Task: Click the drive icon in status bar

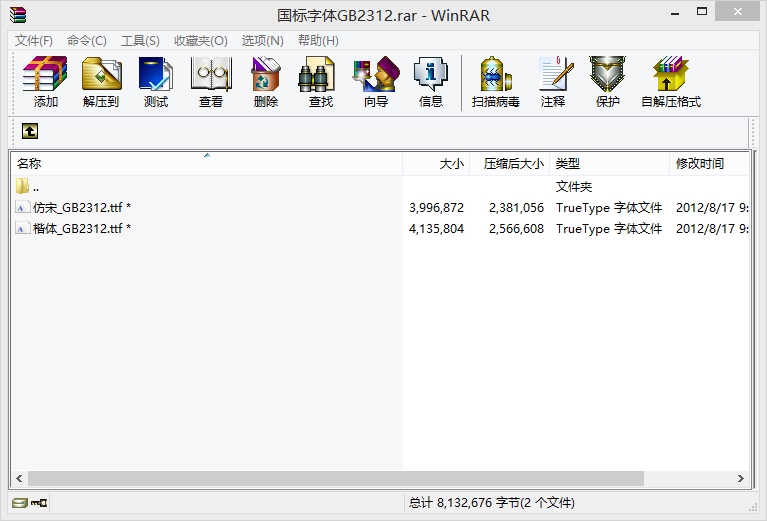Action: pos(20,502)
